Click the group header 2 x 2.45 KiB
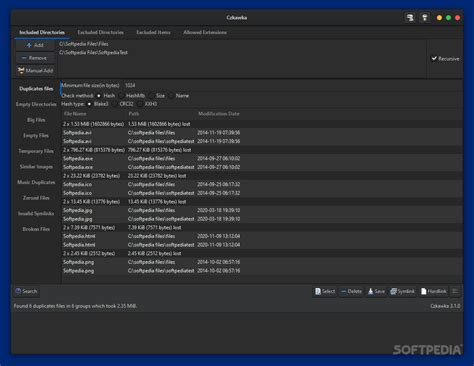The height and width of the screenshot is (366, 474). pos(262,254)
